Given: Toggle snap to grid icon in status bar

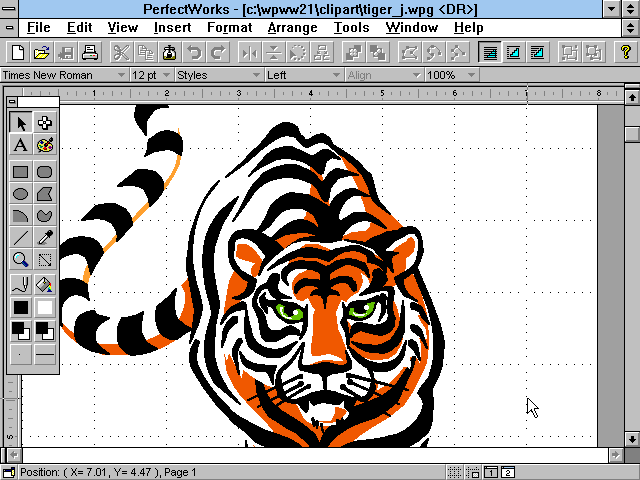Looking at the screenshot, I should (x=473, y=473).
